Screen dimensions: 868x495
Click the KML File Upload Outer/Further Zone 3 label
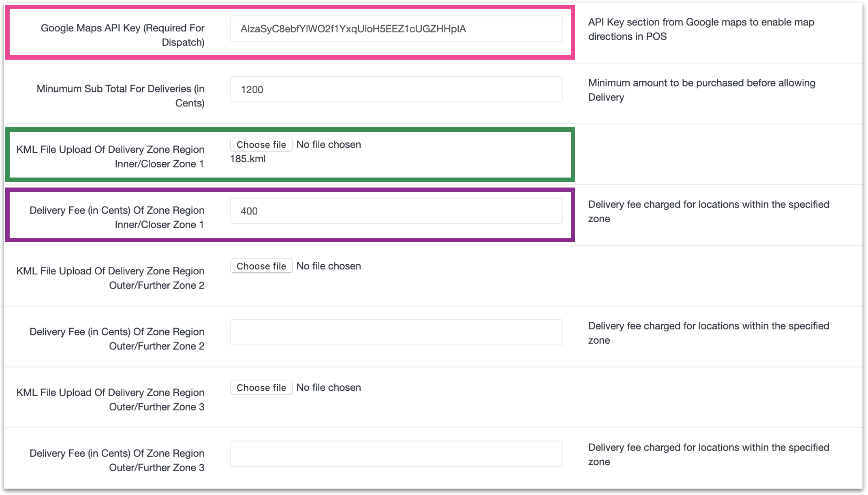[x=110, y=399]
